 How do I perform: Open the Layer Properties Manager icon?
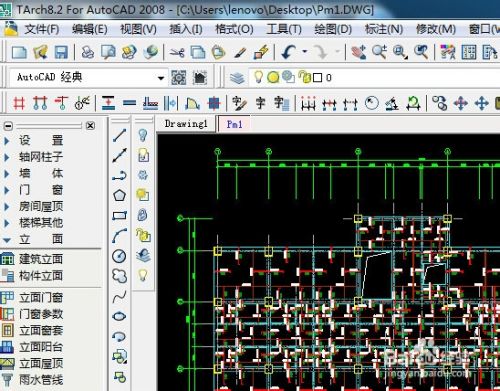pos(237,78)
